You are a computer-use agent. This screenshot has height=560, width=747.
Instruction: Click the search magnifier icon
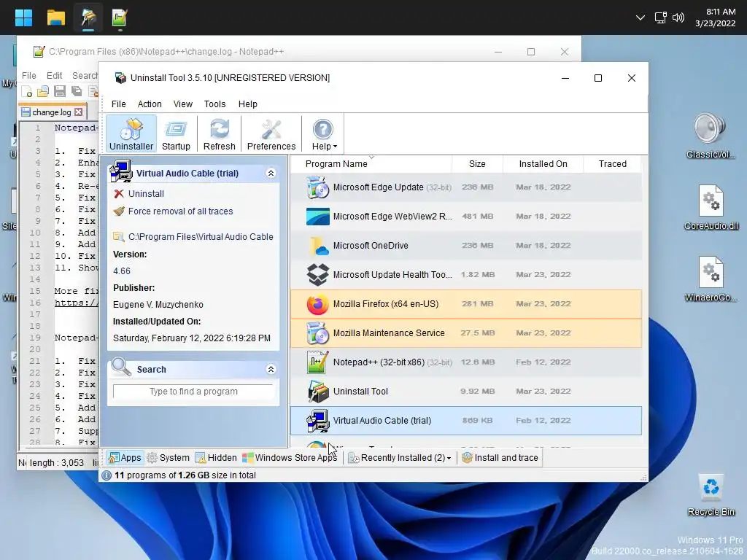point(121,367)
